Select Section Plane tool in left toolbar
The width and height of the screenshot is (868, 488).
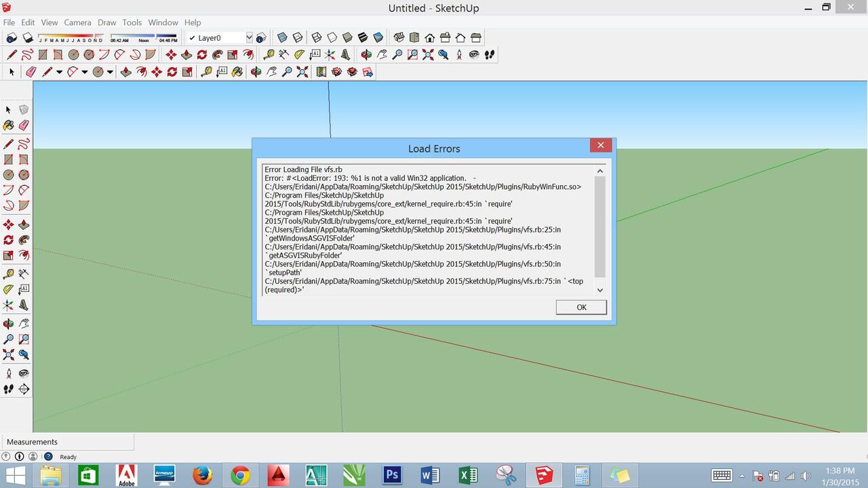24,389
